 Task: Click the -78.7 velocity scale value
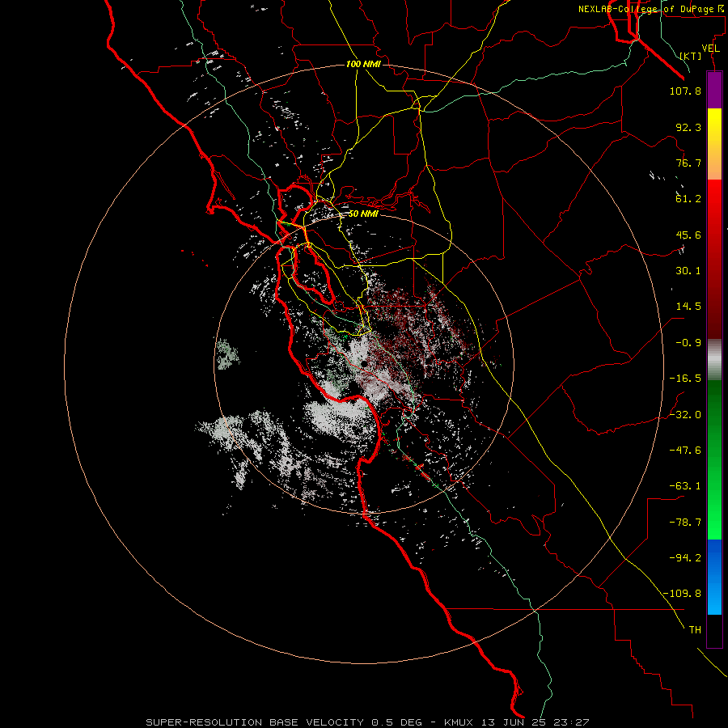(685, 523)
